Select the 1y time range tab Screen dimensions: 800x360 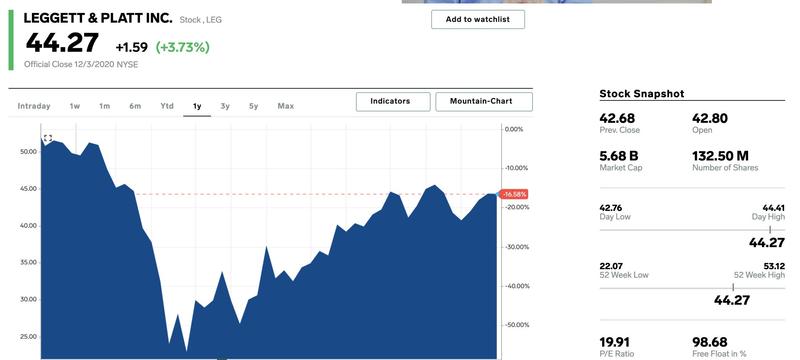[197, 106]
